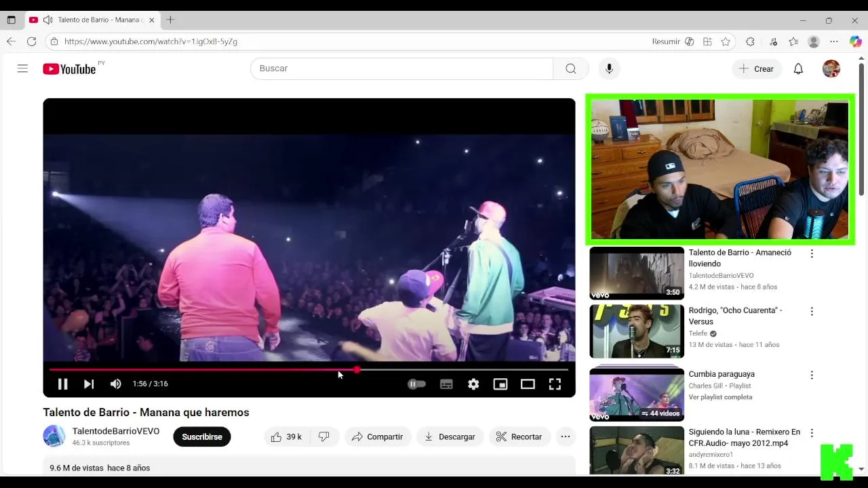Open the Rodrigo Ocho Cuarenta thumbnail

(x=637, y=331)
